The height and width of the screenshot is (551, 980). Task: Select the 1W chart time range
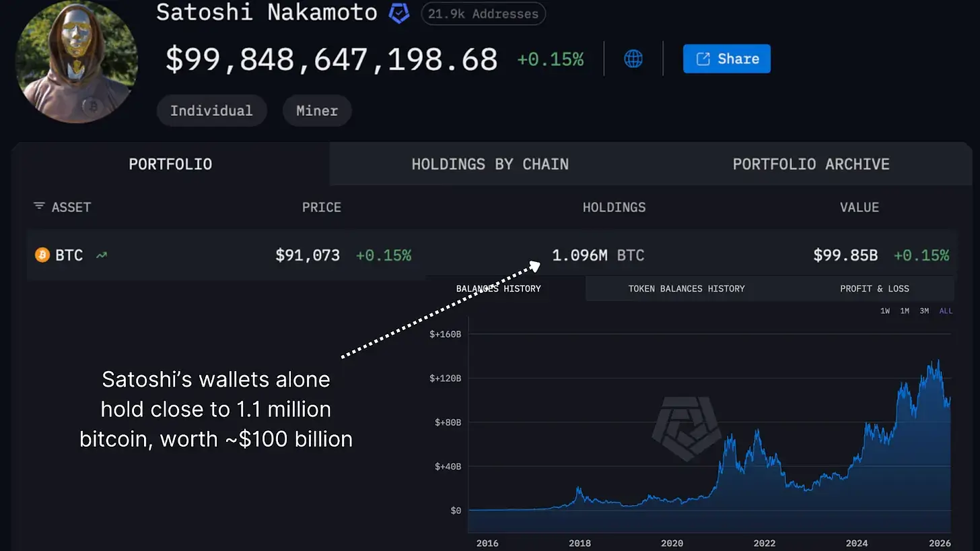click(885, 311)
